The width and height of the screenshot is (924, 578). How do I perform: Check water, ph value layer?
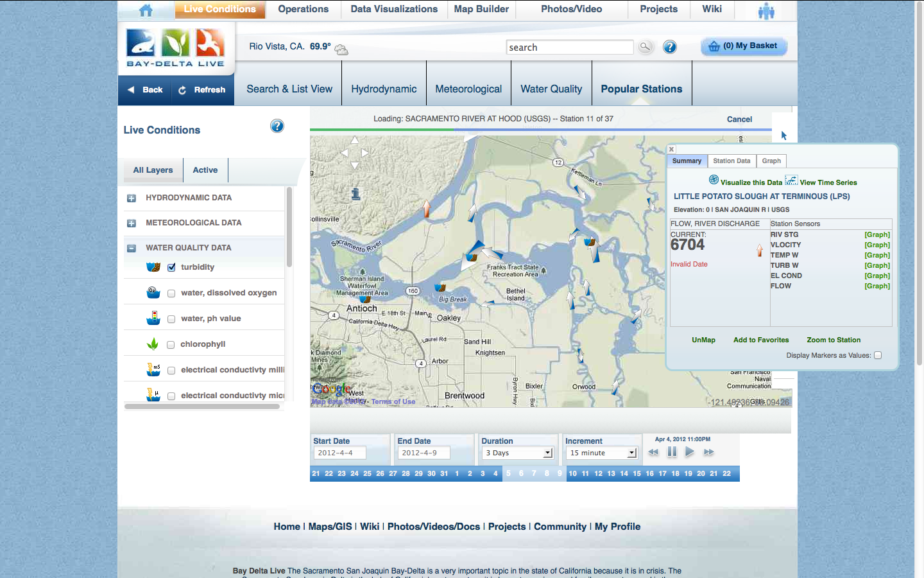coord(171,319)
